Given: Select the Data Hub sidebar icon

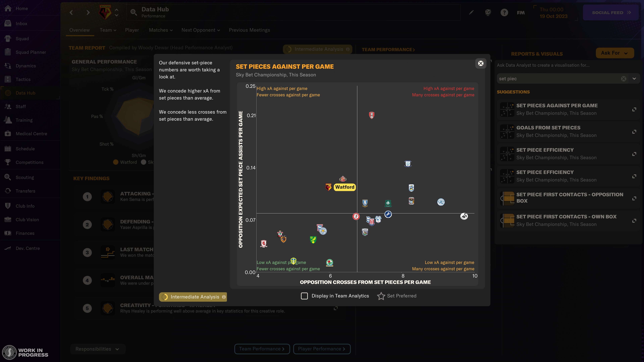Looking at the screenshot, I should [x=8, y=93].
